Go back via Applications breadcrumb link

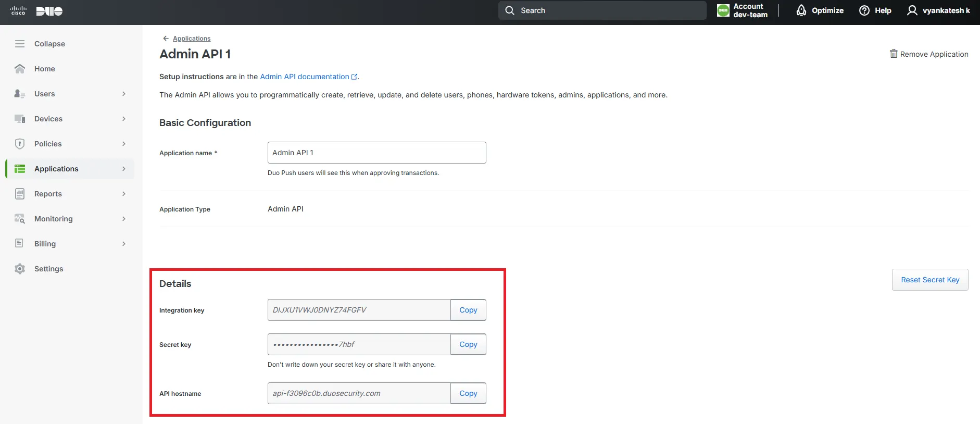pyautogui.click(x=192, y=39)
